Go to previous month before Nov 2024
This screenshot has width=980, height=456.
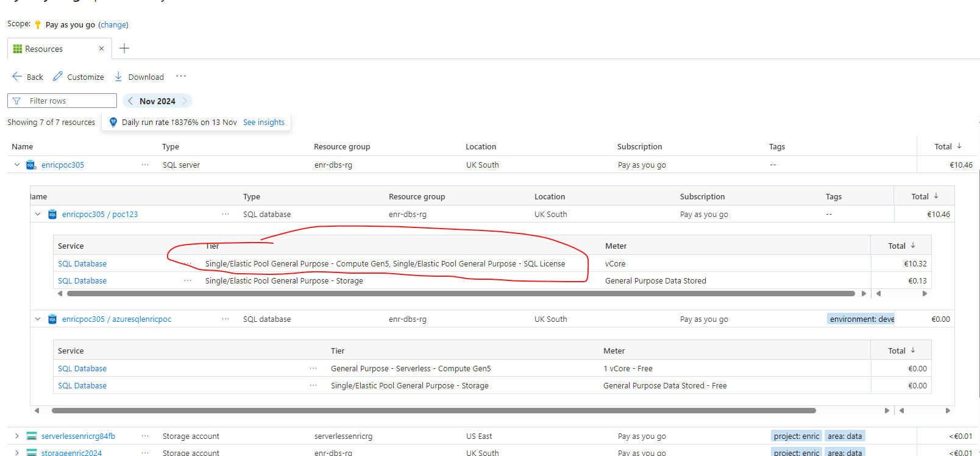pyautogui.click(x=130, y=101)
